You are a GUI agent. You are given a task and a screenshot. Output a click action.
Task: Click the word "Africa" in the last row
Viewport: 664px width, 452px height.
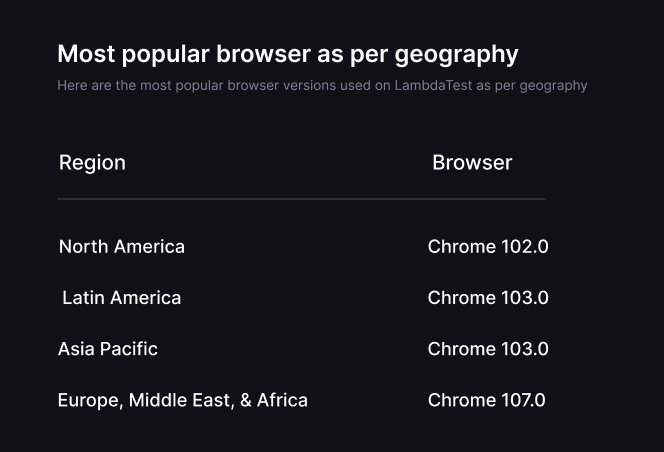click(282, 401)
